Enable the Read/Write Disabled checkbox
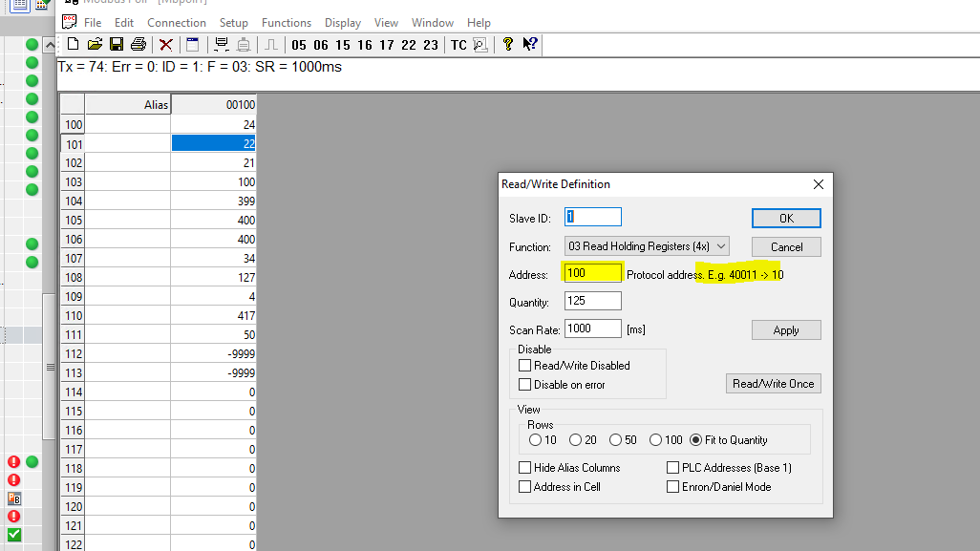The width and height of the screenshot is (980, 551). [x=524, y=366]
